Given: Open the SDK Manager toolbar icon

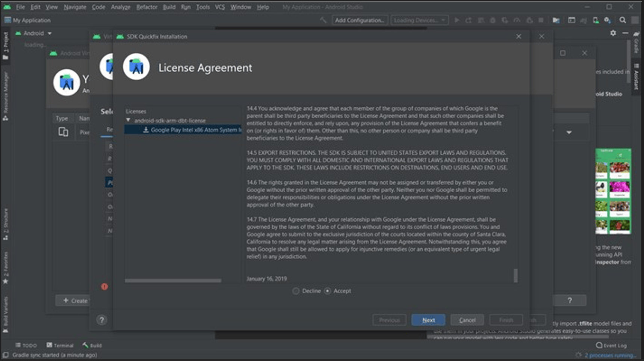Looking at the screenshot, I should click(x=607, y=20).
